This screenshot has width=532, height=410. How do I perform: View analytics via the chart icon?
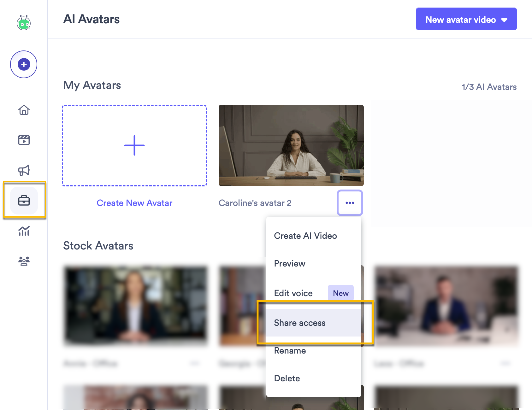[x=24, y=231]
